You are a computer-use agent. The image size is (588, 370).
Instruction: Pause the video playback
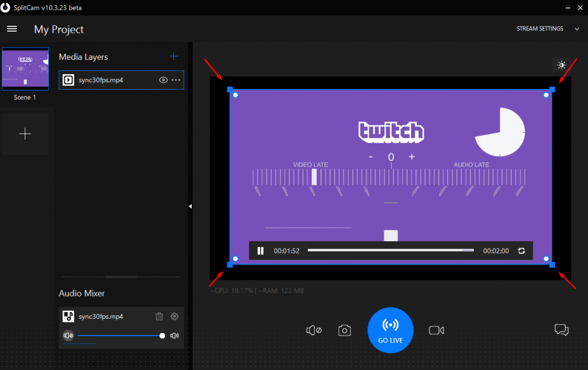coord(261,250)
